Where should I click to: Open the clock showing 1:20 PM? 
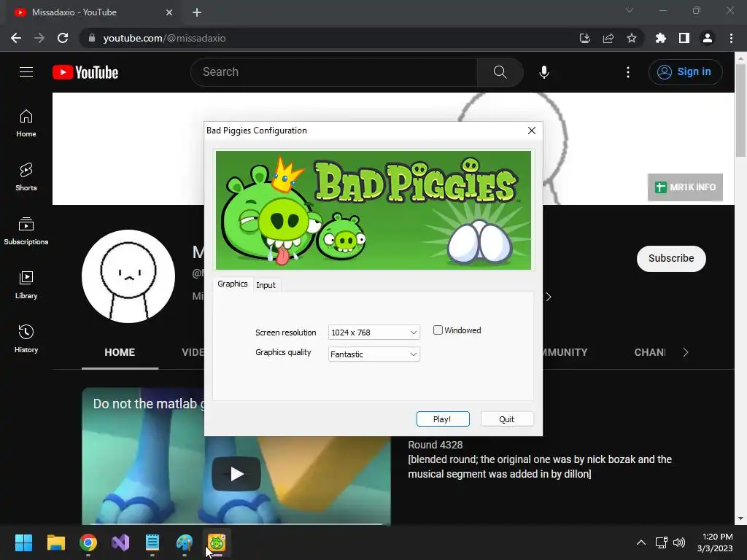[715, 542]
